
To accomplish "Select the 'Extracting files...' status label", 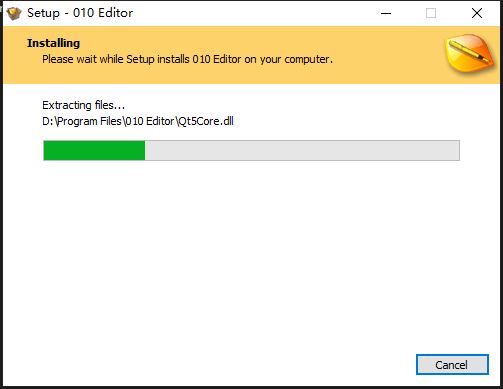I will [x=83, y=105].
